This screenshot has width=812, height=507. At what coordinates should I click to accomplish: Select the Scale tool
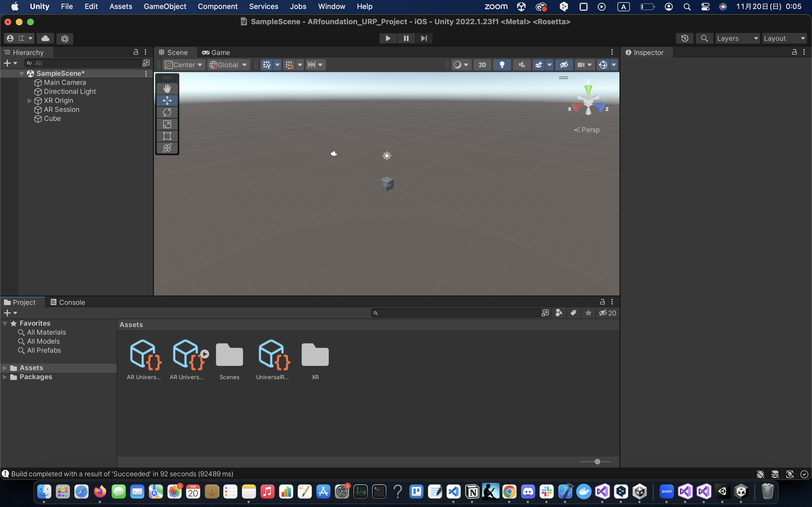167,124
